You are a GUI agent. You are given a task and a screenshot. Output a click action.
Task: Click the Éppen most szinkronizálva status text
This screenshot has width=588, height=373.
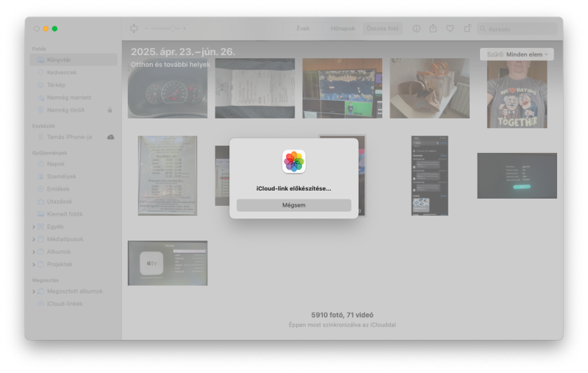[343, 325]
